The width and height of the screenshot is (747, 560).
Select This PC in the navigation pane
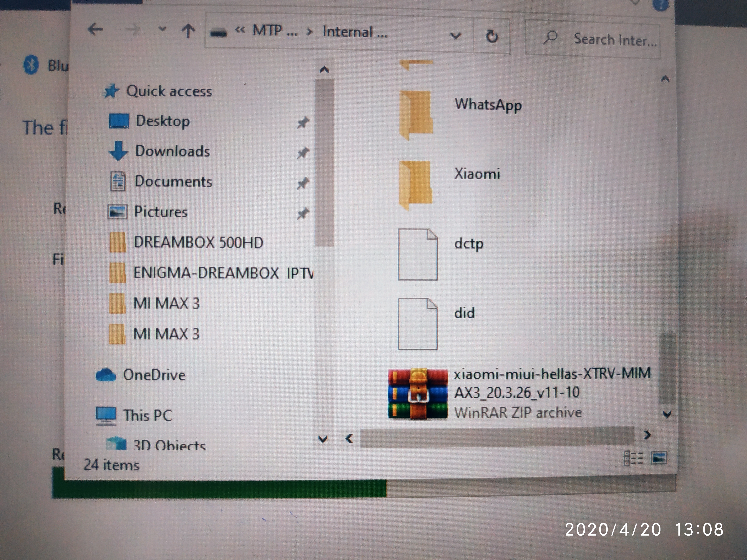(147, 415)
